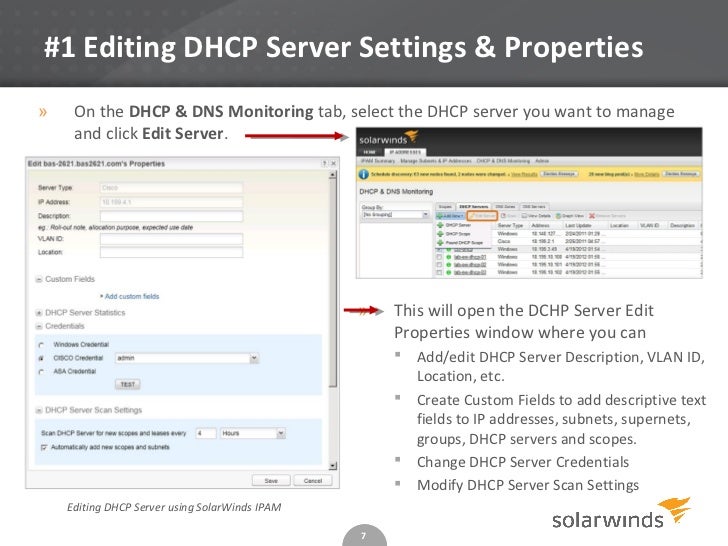Toggle Automatically add new scopes and subnets checkbox
Viewport: 728px width, 546px height.
pyautogui.click(x=44, y=447)
